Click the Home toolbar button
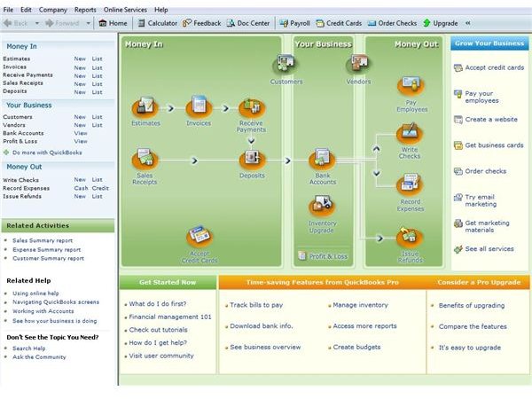 [113, 23]
